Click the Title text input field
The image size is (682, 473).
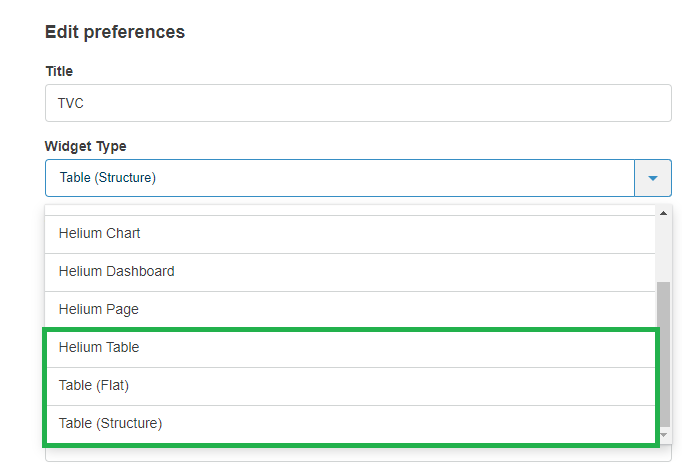(357, 103)
